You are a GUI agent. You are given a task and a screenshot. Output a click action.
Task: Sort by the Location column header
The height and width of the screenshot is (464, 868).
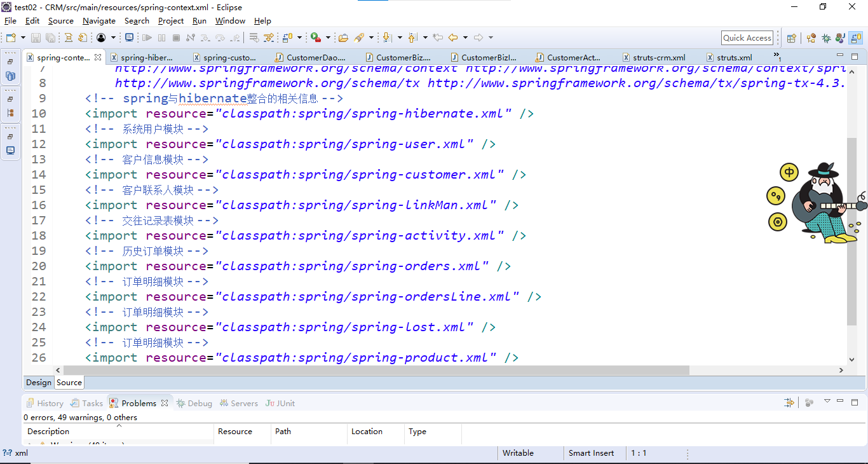point(376,432)
